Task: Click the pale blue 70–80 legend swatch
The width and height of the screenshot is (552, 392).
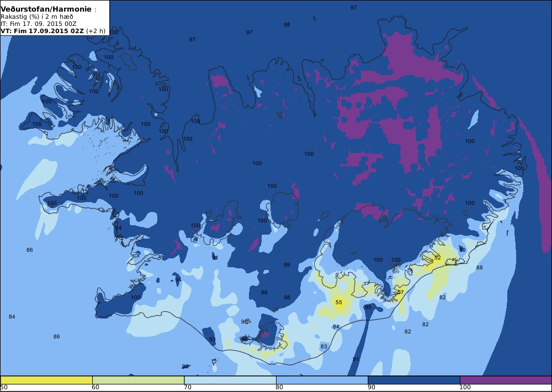Action: click(230, 380)
